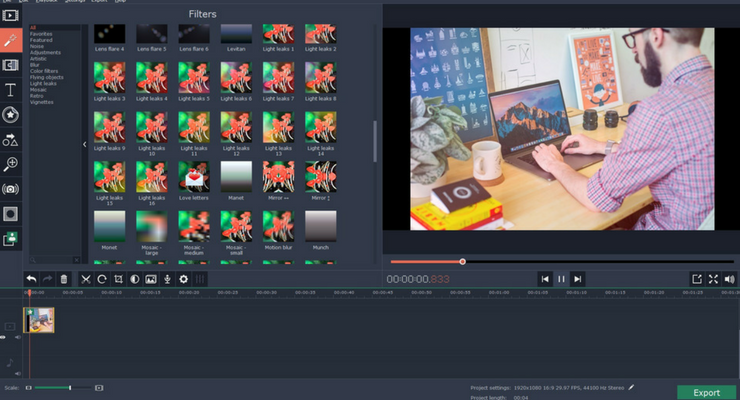Edit project settings with pencil icon
The width and height of the screenshot is (740, 400).
tap(631, 387)
